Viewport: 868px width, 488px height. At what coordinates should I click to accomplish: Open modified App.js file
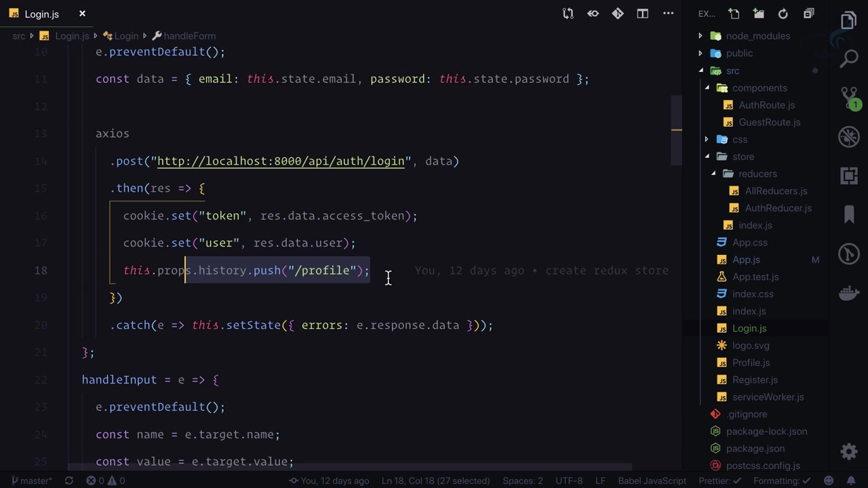click(746, 260)
